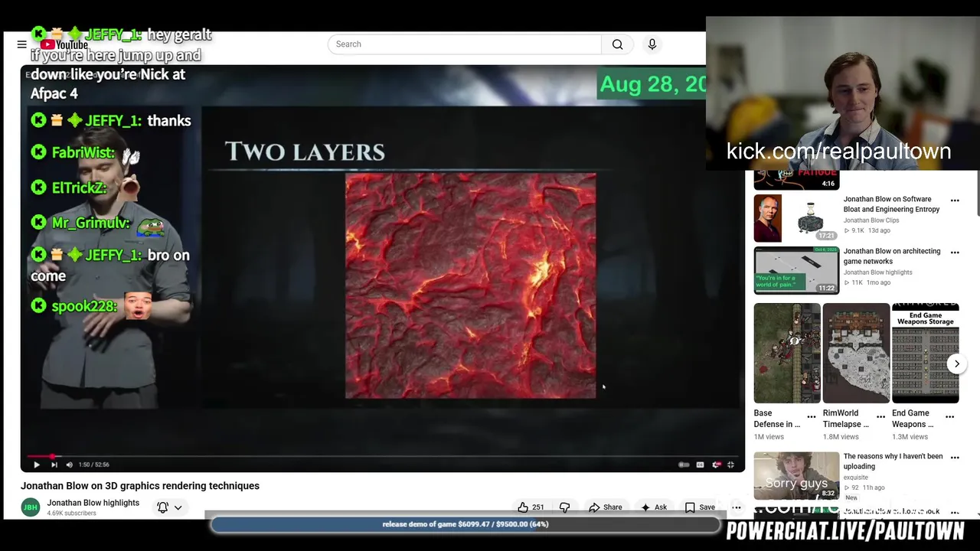
Task: Open End Game Weapons Storage short thumbnail
Action: pyautogui.click(x=925, y=353)
